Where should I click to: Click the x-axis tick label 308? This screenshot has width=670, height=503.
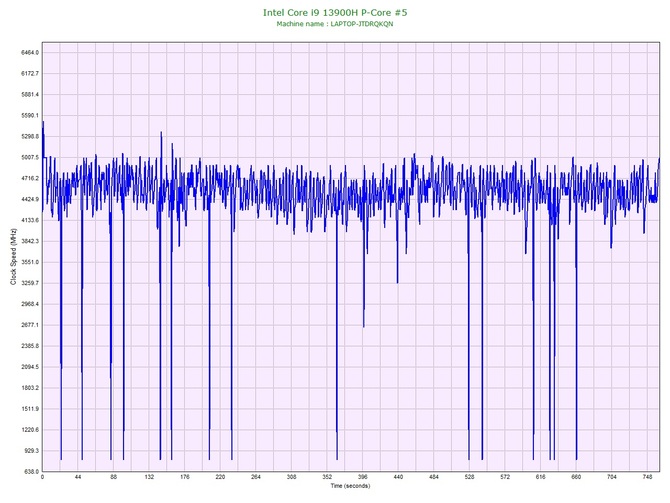[291, 477]
